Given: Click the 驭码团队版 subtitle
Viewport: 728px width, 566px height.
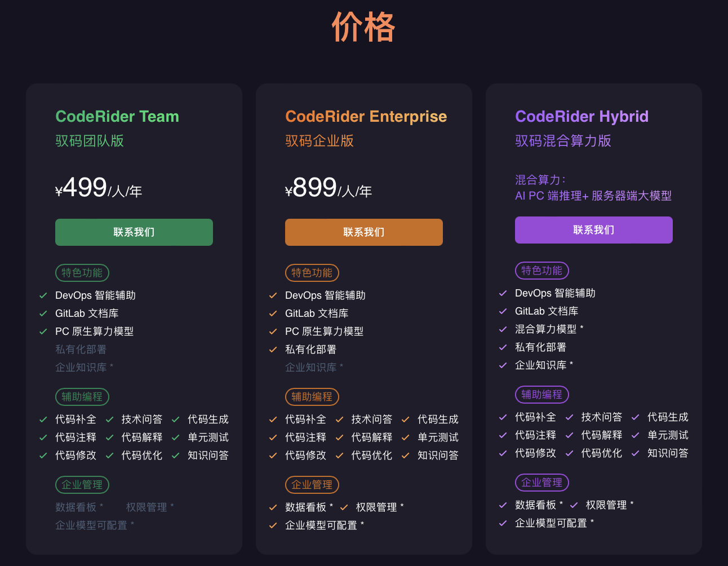Looking at the screenshot, I should (x=90, y=141).
